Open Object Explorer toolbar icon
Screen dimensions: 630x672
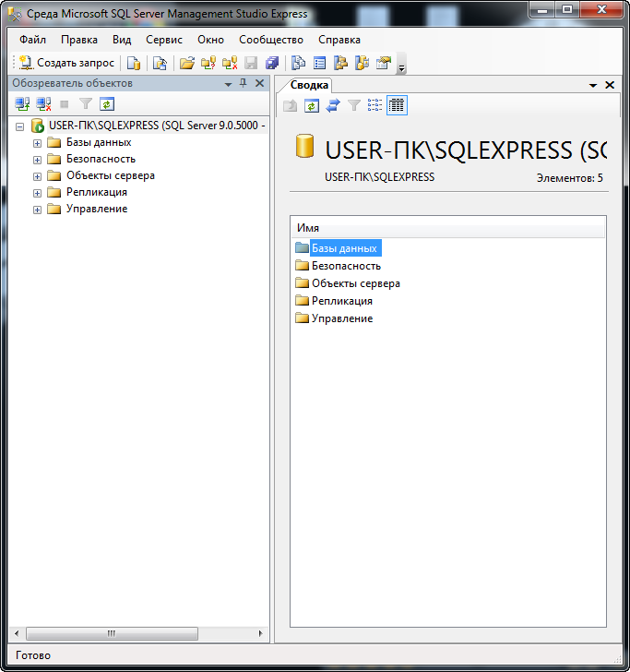click(341, 64)
